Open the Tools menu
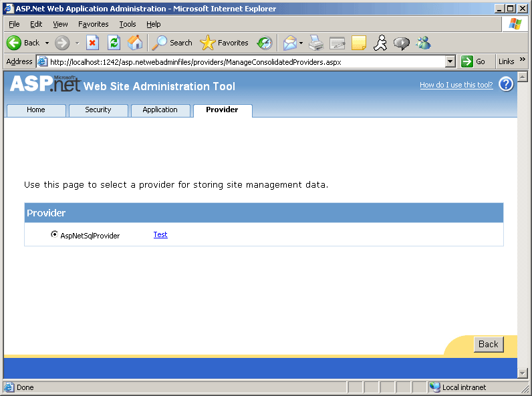532x396 pixels. [128, 24]
